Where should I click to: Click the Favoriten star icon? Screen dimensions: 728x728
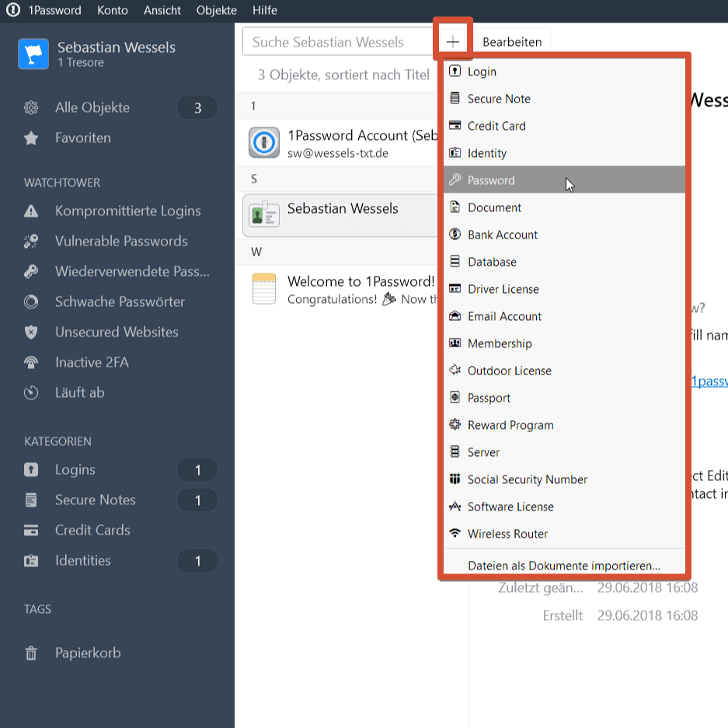(x=31, y=138)
